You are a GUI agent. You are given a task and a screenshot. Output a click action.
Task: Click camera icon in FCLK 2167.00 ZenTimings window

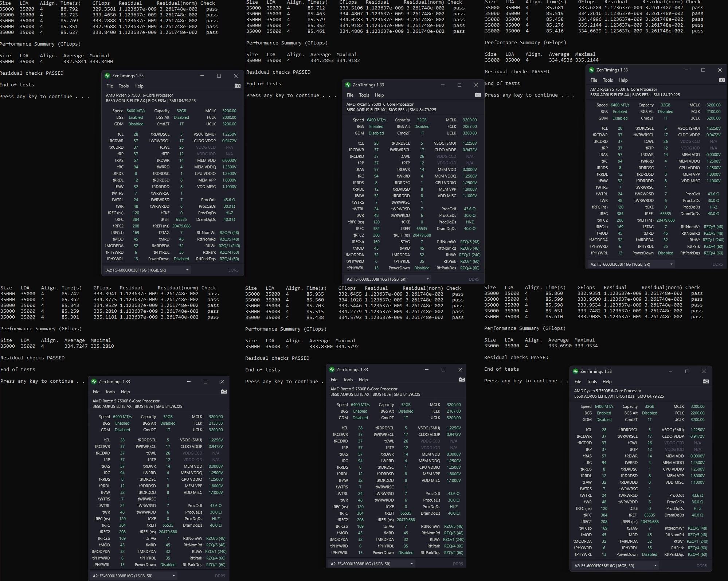(462, 379)
